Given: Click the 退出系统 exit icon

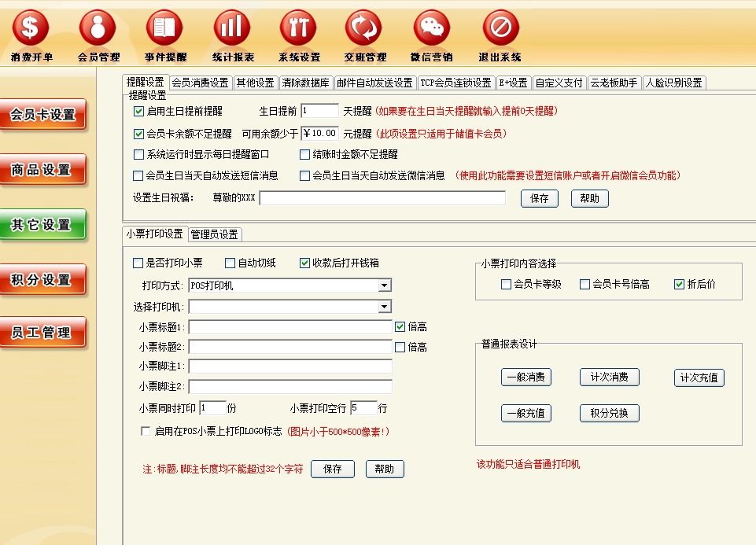Looking at the screenshot, I should (500, 29).
